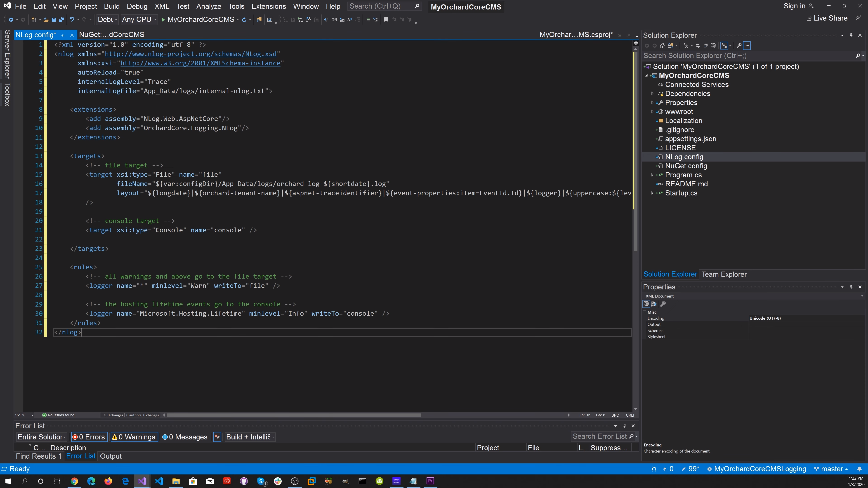Click the bookmark icon in toolbar

[386, 20]
